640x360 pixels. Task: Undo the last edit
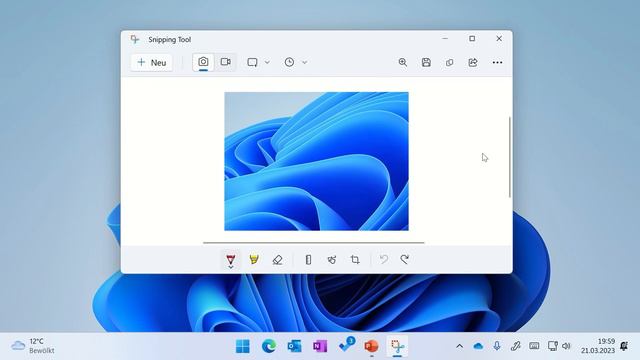[384, 260]
